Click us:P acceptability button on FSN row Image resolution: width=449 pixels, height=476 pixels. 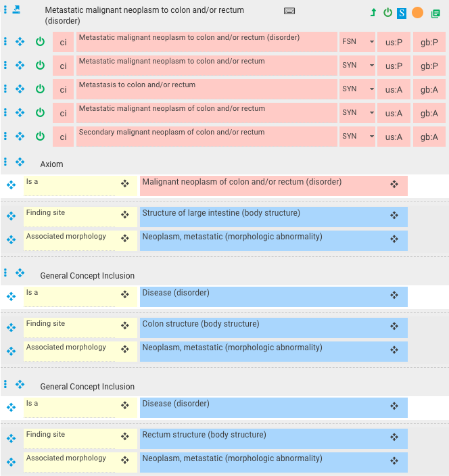[x=394, y=42]
